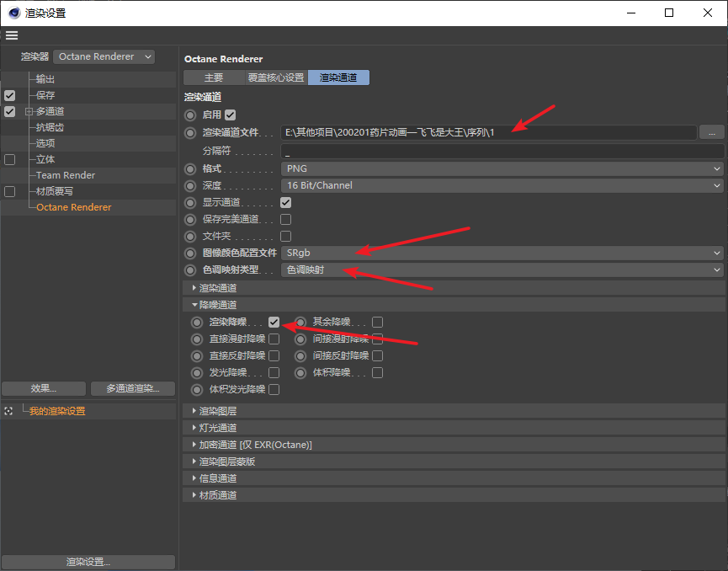Collapse the 降噪通道 section
This screenshot has height=571, width=728.
[454, 305]
